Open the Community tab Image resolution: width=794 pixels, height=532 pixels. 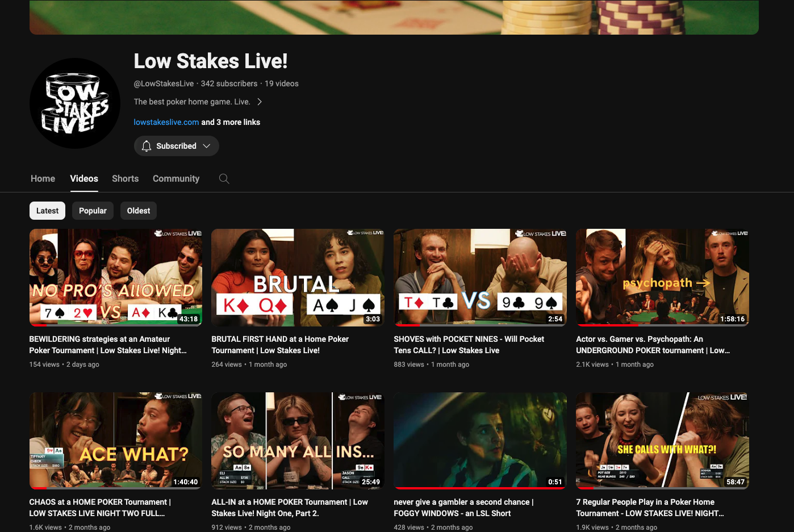[176, 178]
